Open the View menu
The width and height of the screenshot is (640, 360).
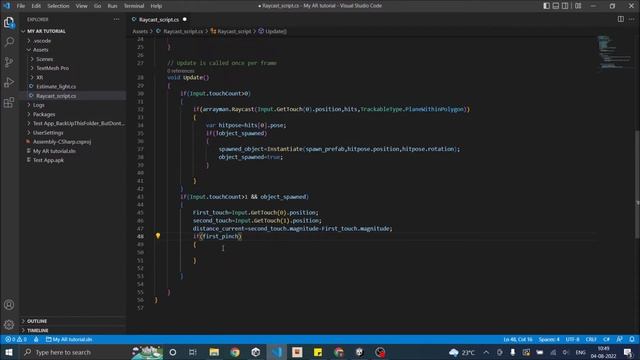[x=81, y=6]
